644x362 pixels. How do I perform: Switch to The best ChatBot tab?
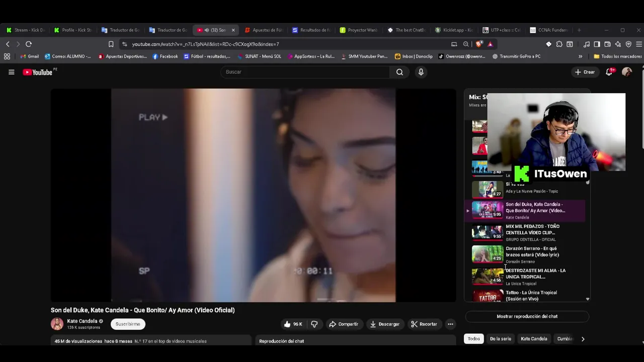click(407, 30)
